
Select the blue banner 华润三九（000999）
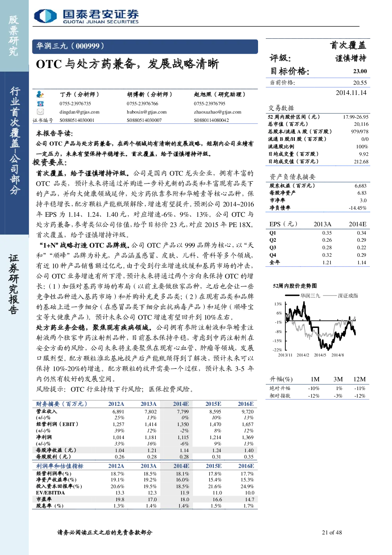pyautogui.click(x=145, y=46)
